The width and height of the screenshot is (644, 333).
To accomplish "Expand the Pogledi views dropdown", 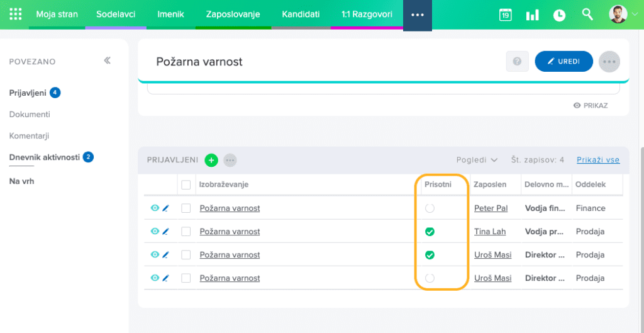I will click(477, 160).
